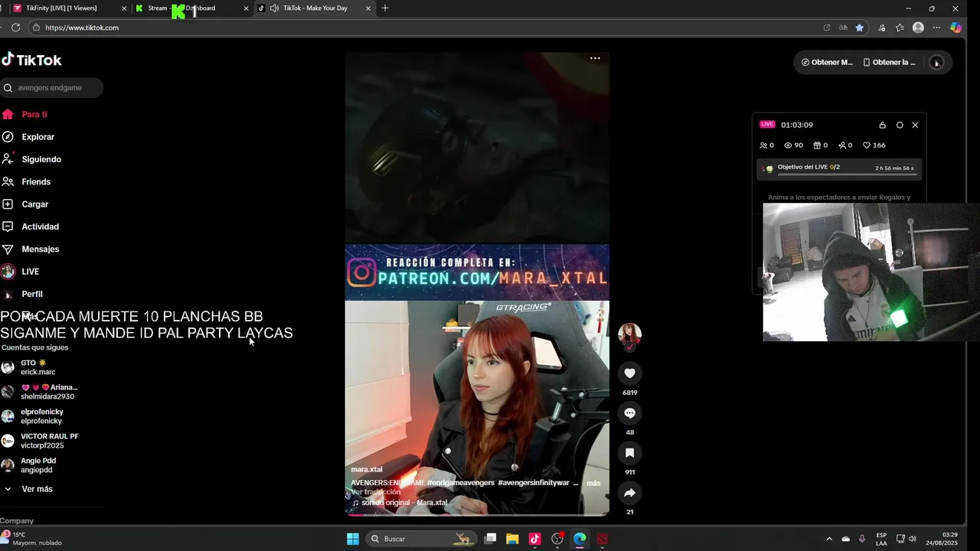Click sonido original - Mara.xtal sound link

(404, 503)
